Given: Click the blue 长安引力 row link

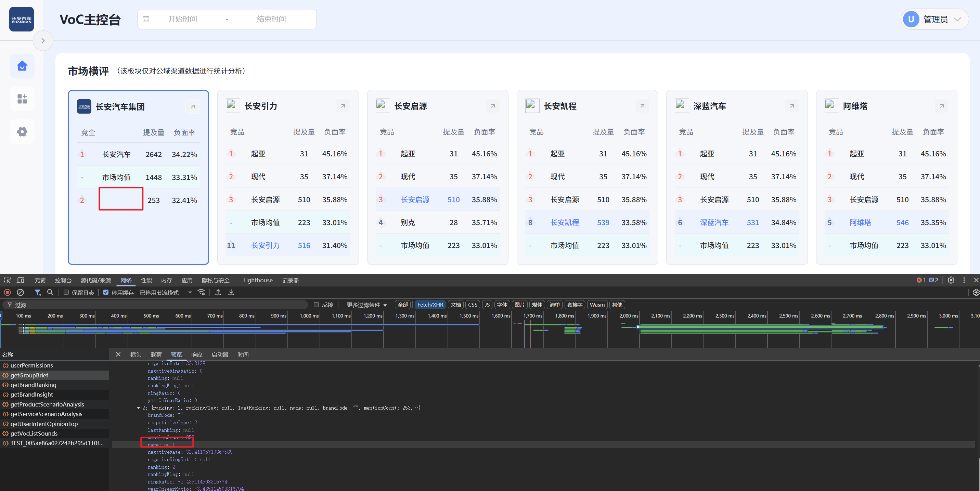Looking at the screenshot, I should coord(266,245).
